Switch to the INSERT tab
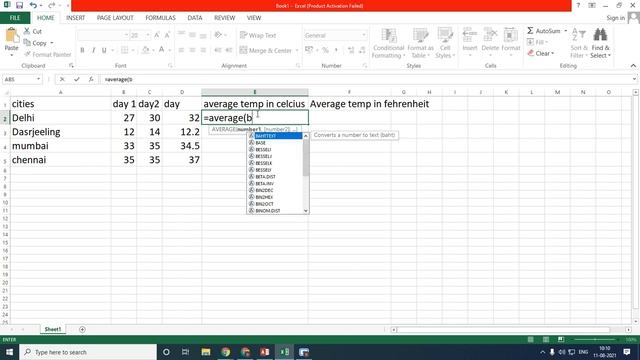This screenshot has width=640, height=360. click(76, 18)
